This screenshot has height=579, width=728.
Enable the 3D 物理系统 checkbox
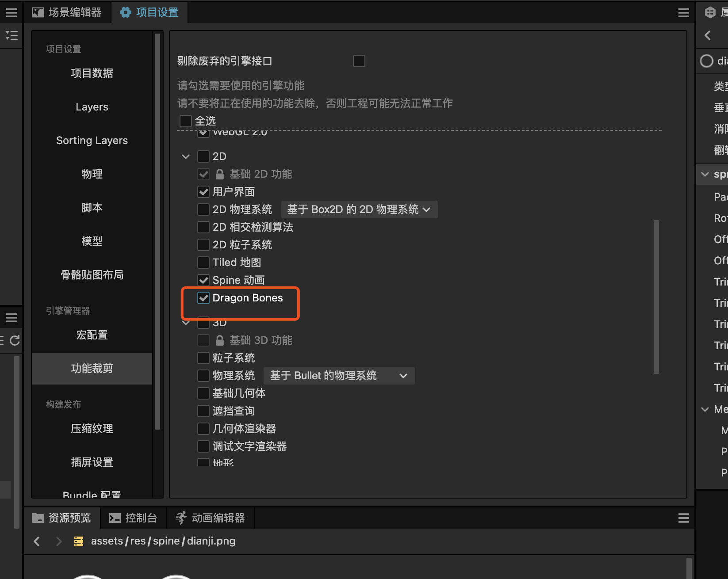click(x=203, y=376)
